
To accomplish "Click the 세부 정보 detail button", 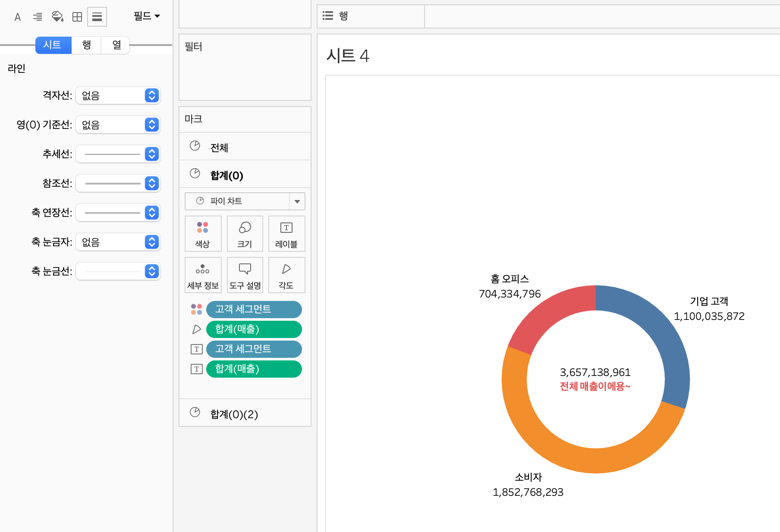I will [203, 275].
